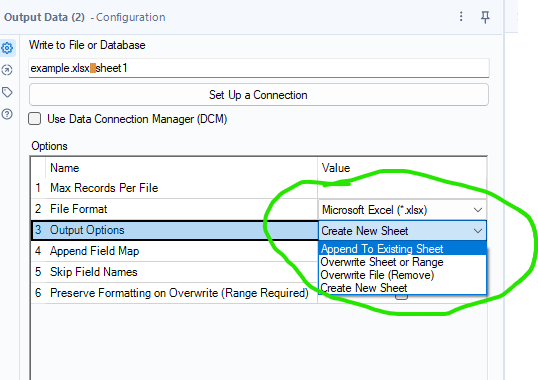Click the Set Up a Connection button
The width and height of the screenshot is (538, 380).
(259, 95)
